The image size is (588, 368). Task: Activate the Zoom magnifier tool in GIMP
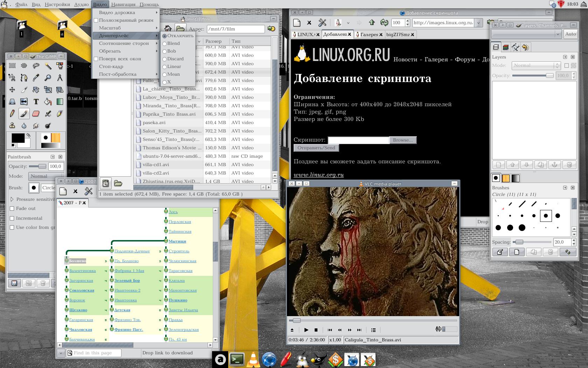(x=48, y=77)
